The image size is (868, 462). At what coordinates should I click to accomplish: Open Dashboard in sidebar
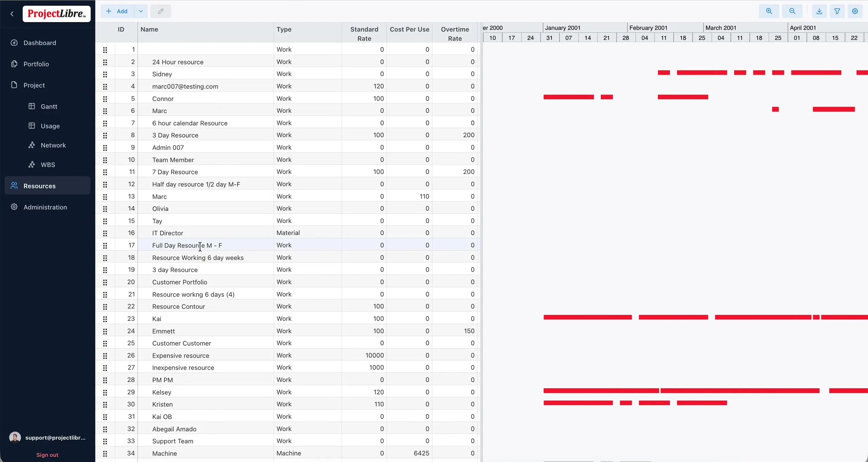click(47, 43)
